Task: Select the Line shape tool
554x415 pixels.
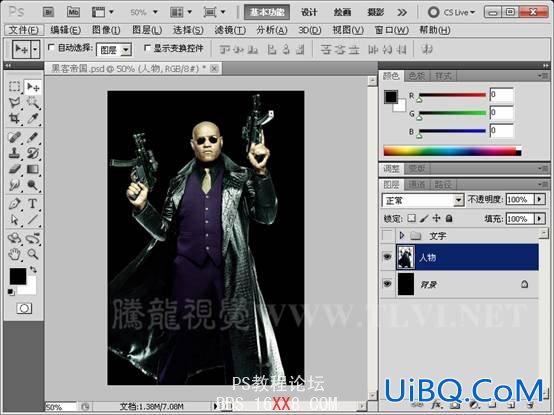Action: 33,220
